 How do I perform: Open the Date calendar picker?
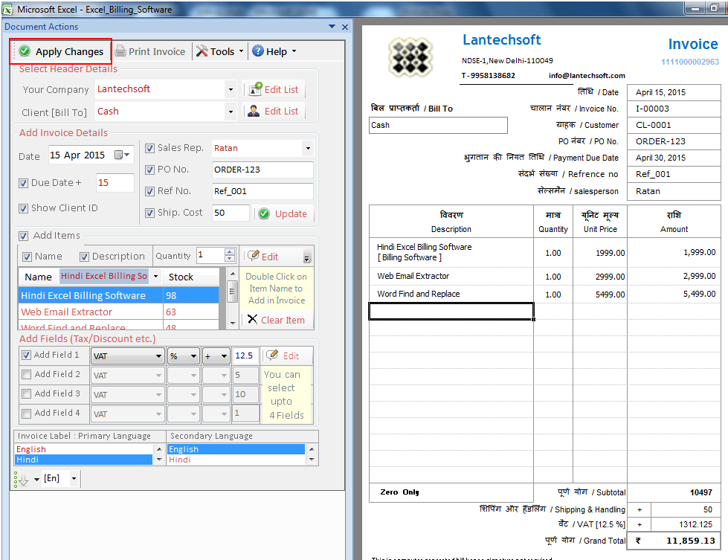point(122,155)
